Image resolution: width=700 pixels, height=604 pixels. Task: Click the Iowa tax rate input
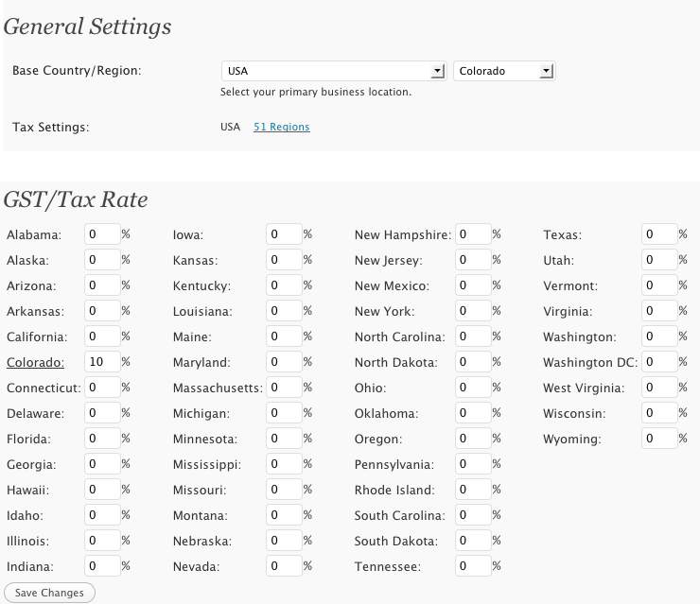click(284, 234)
